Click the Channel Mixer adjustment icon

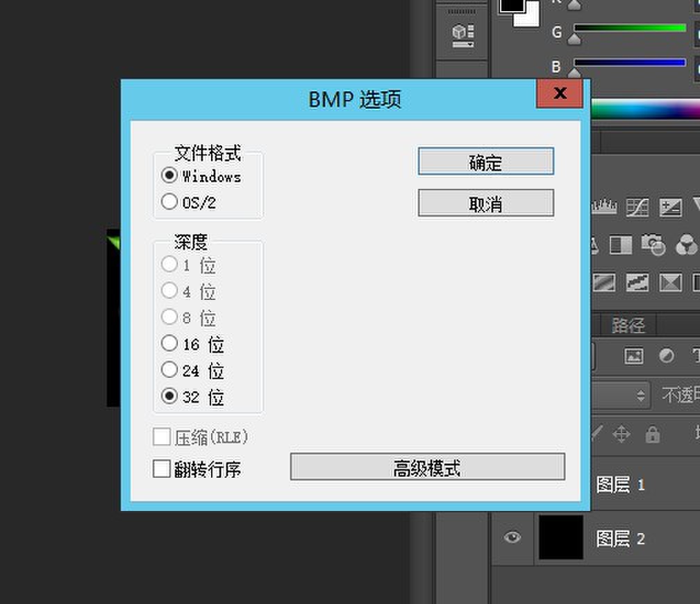tap(687, 244)
